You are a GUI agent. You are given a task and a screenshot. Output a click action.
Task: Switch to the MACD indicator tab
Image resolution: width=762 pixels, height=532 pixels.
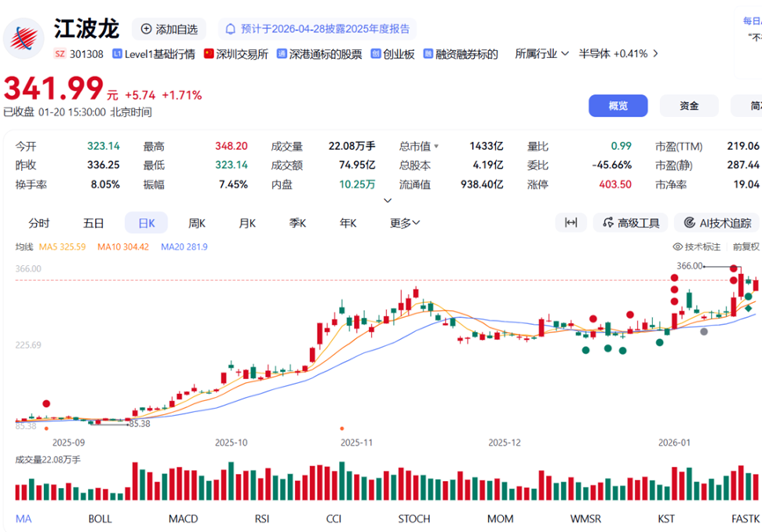point(183,519)
